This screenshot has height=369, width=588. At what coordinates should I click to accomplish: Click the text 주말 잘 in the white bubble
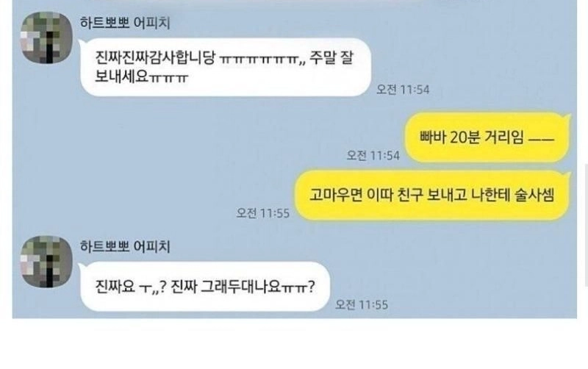tap(331, 58)
